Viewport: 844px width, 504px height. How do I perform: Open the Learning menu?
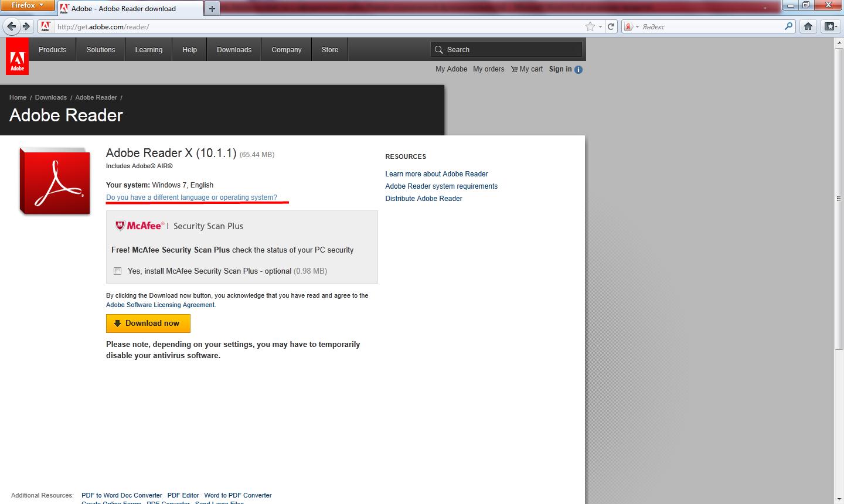point(149,50)
